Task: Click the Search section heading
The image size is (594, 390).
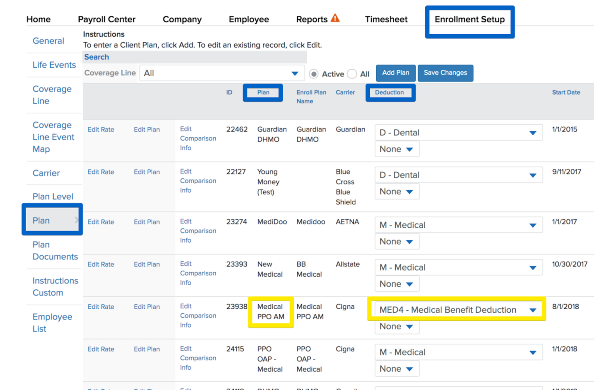Action: (x=97, y=57)
